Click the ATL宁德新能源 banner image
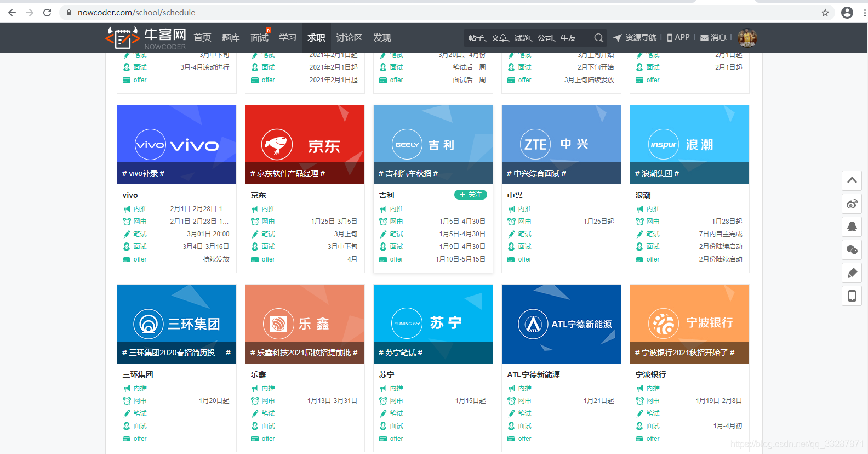 tap(562, 324)
